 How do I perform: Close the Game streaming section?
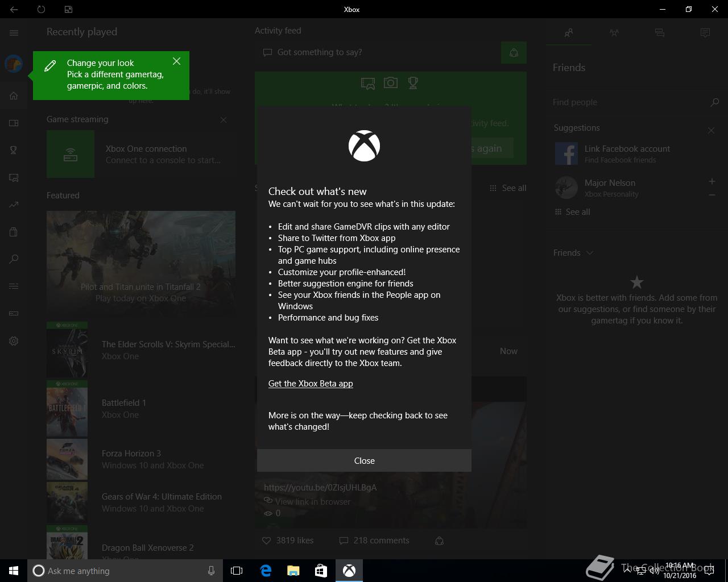point(224,120)
